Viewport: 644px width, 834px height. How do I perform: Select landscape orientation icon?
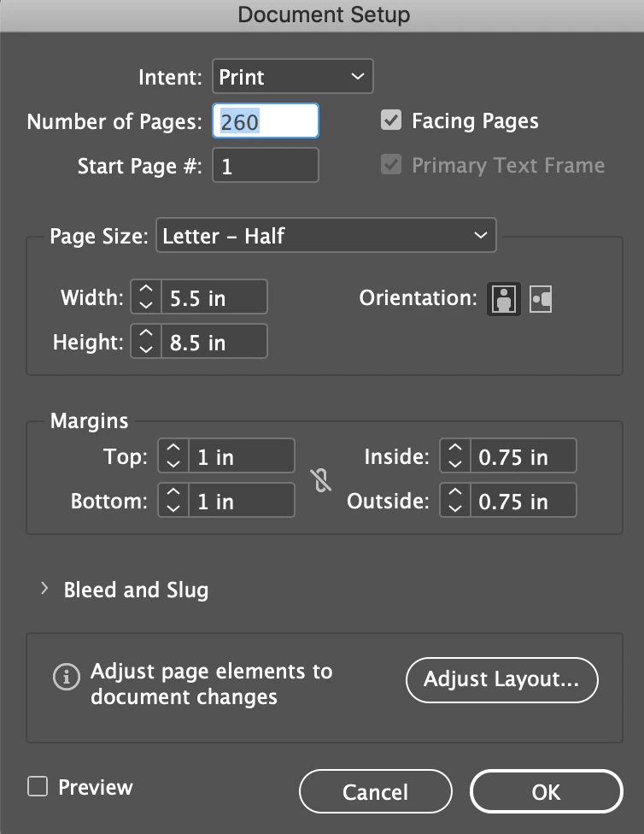(541, 298)
